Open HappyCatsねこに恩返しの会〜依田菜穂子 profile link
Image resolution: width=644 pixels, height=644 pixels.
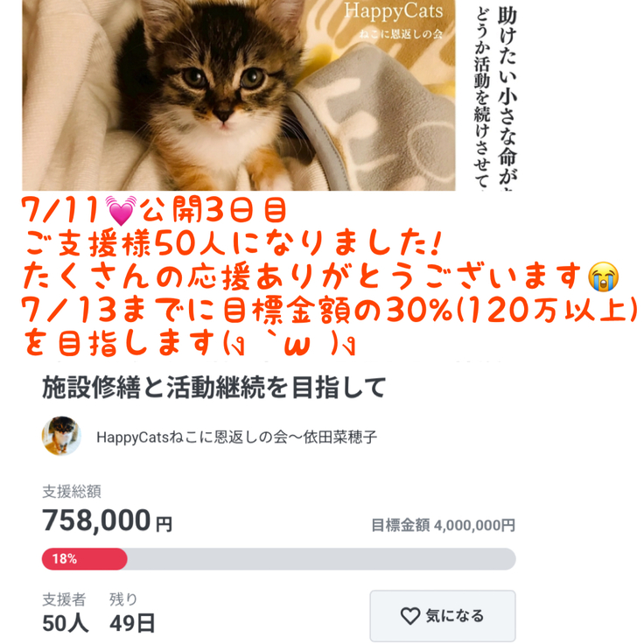[x=236, y=437]
